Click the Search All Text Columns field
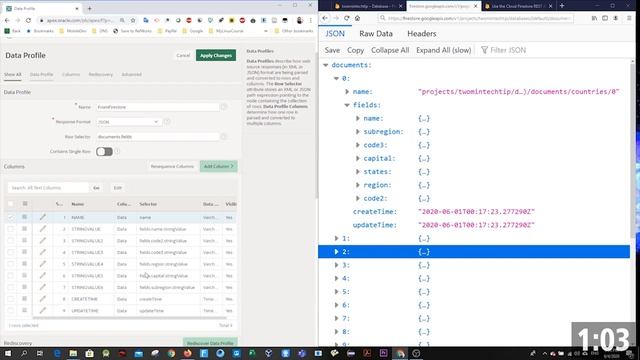The image size is (640, 360). pos(48,188)
